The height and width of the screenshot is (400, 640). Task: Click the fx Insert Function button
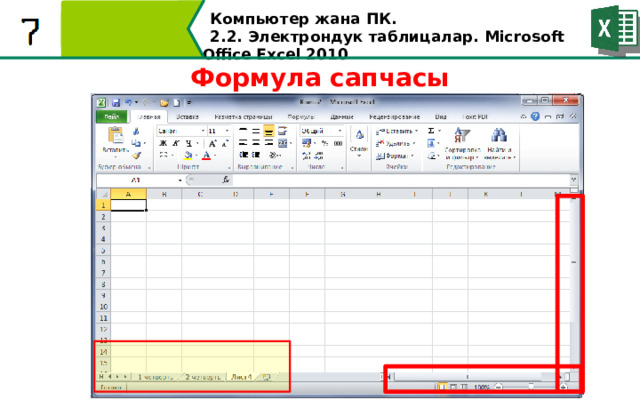(226, 180)
